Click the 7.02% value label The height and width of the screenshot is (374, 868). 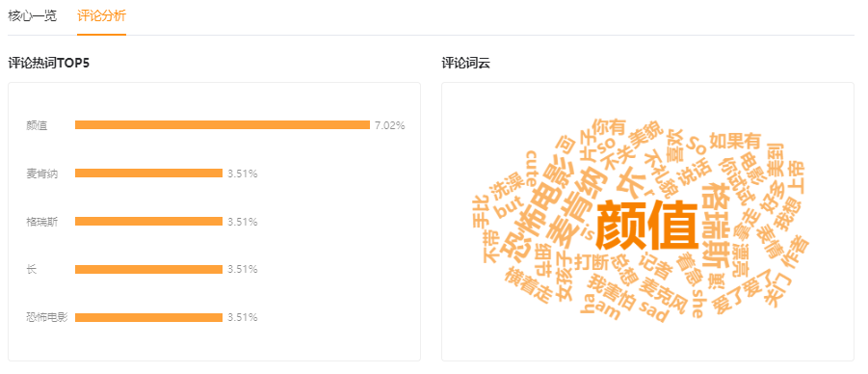[x=390, y=125]
